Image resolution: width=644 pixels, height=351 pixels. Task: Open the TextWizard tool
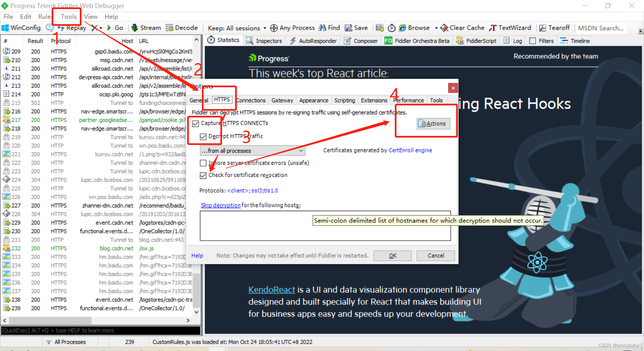510,28
